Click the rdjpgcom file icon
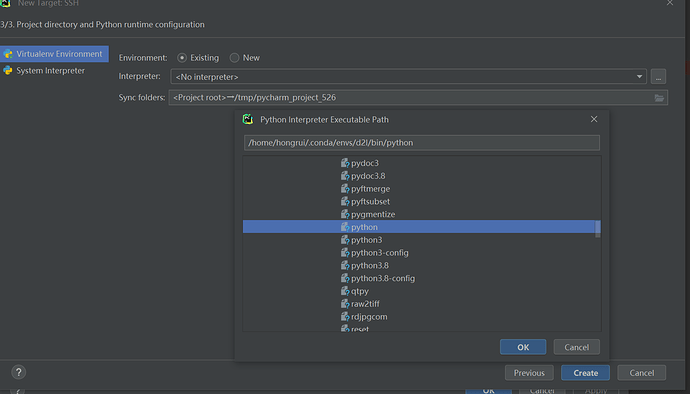Viewport: 690px width, 394px height. pyautogui.click(x=345, y=317)
